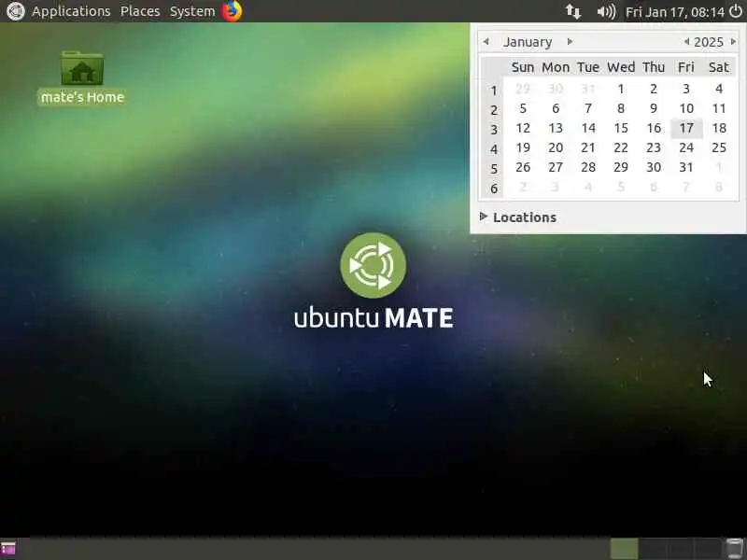
Task: Select January 1 in the calendar
Action: pos(621,89)
